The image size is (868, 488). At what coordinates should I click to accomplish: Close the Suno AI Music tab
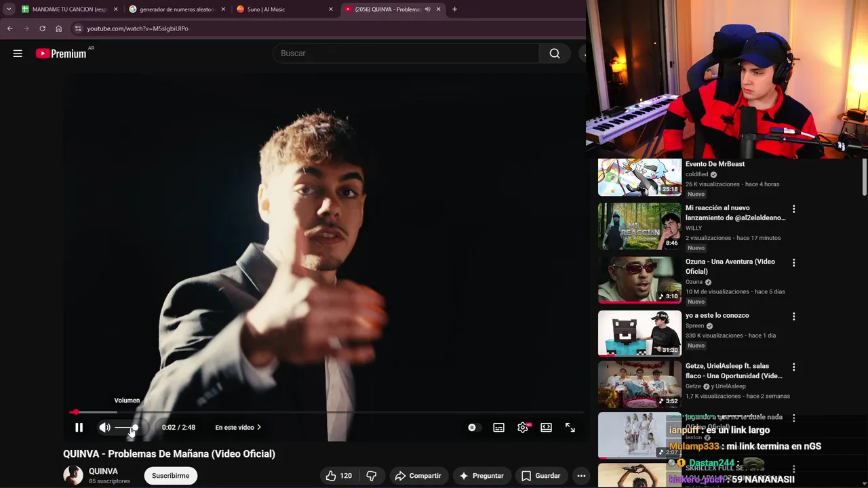click(331, 9)
